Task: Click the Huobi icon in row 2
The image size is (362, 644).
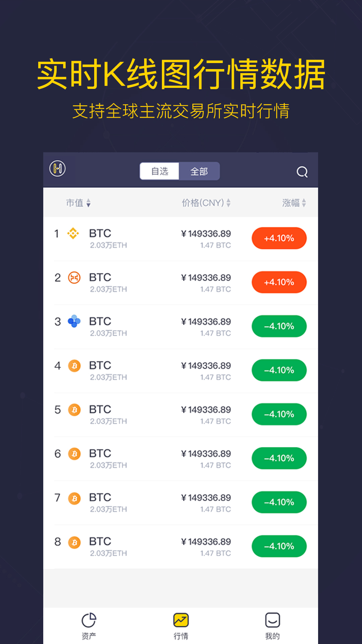Action: (x=74, y=278)
